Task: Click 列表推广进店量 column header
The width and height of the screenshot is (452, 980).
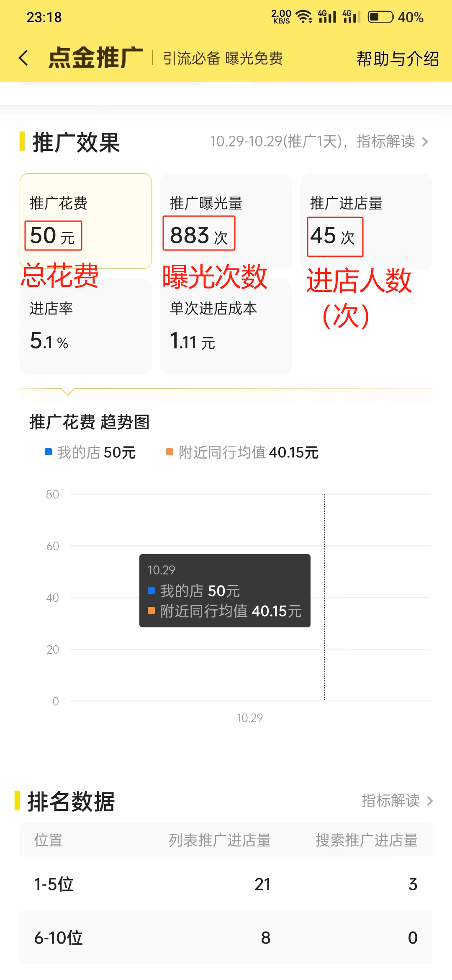Action: (x=220, y=840)
